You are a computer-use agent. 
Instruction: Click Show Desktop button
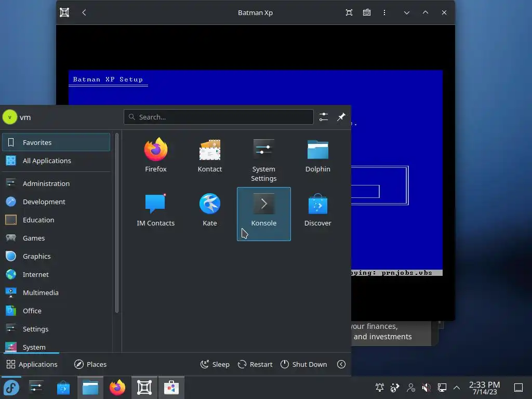[x=518, y=388]
